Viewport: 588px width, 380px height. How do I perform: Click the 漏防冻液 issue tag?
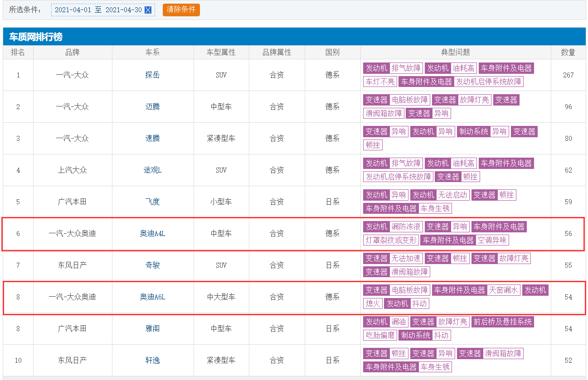[406, 227]
